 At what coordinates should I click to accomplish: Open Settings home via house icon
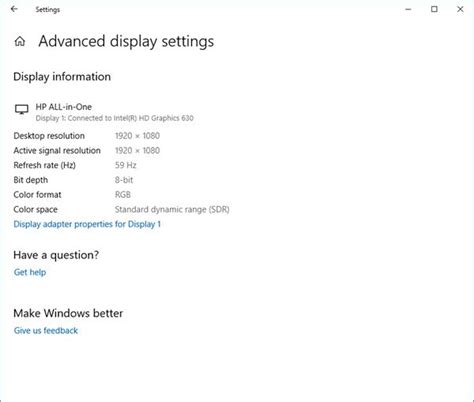click(x=20, y=41)
